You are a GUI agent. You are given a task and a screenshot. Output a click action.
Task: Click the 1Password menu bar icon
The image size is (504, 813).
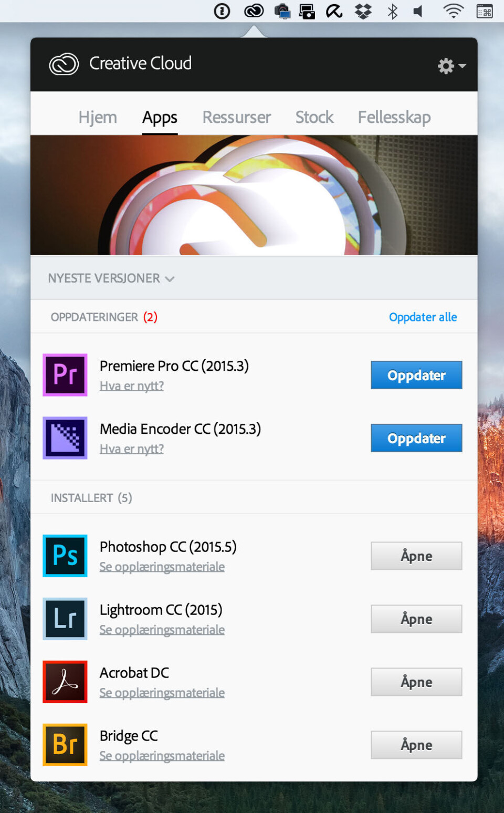point(222,11)
